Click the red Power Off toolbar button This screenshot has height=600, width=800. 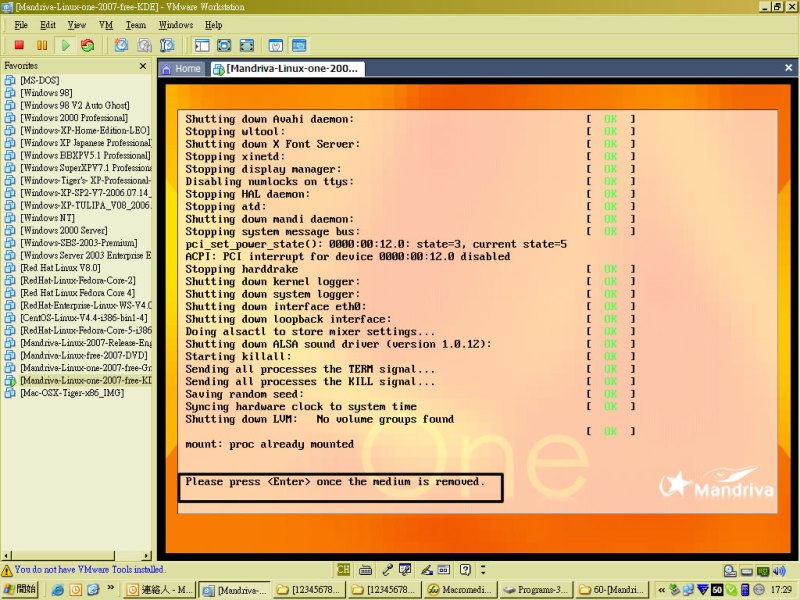tap(19, 45)
